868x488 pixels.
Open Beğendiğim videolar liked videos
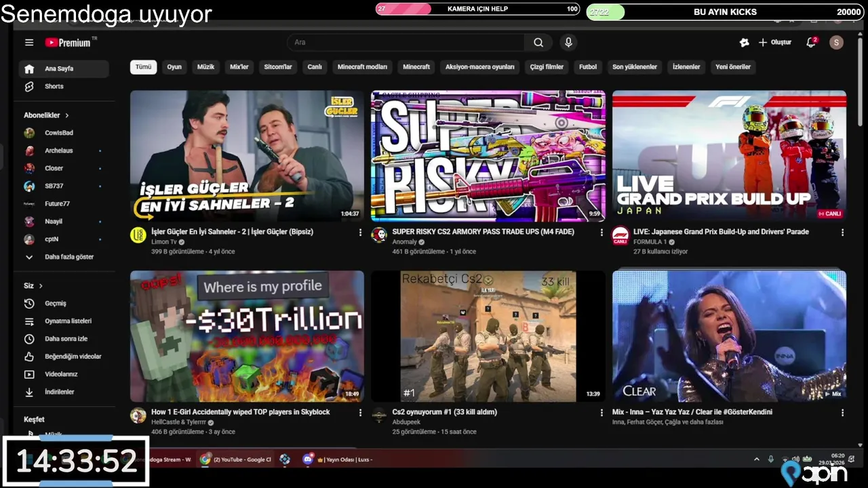(x=64, y=356)
